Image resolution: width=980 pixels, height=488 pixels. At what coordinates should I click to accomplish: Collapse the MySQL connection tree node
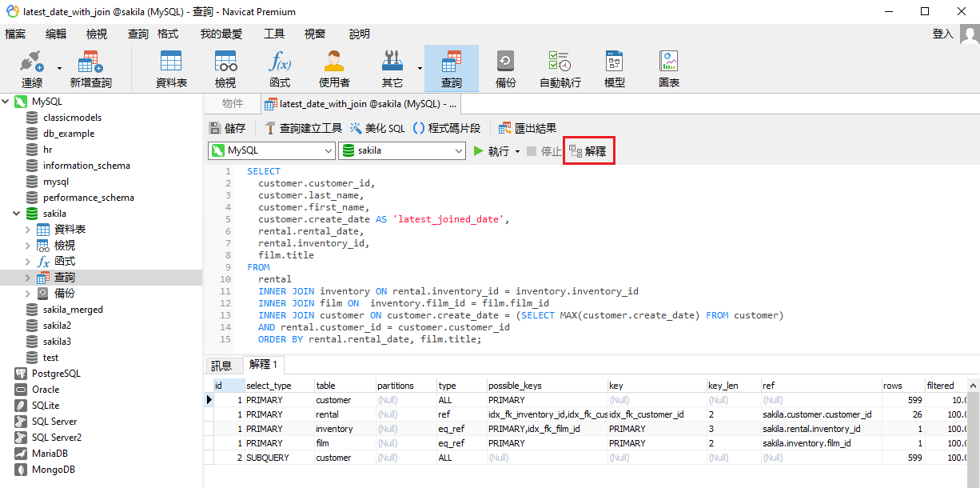(6, 102)
